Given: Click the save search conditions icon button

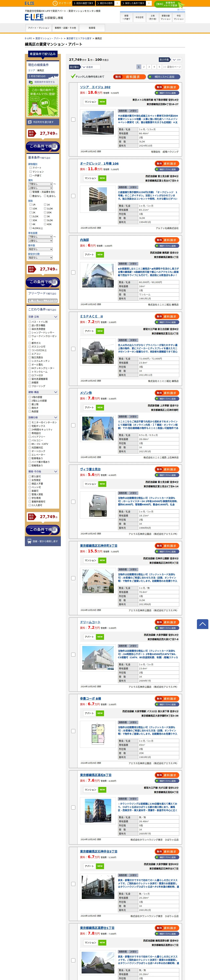Looking at the screenshot, I should [43, 82].
